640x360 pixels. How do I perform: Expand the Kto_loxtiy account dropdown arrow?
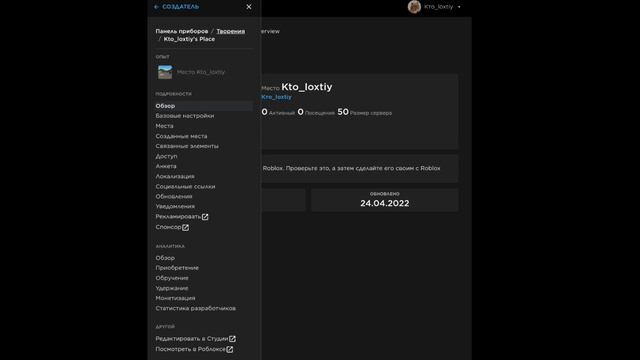(x=459, y=7)
